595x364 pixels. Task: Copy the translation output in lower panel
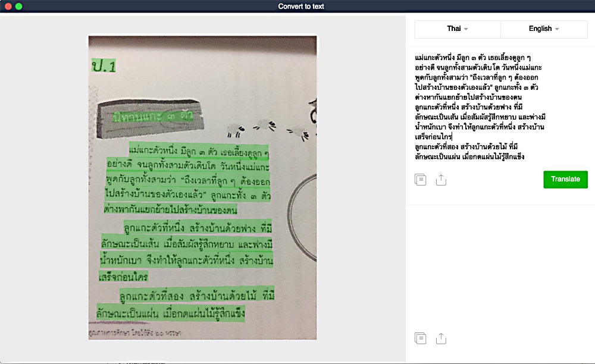pos(421,338)
